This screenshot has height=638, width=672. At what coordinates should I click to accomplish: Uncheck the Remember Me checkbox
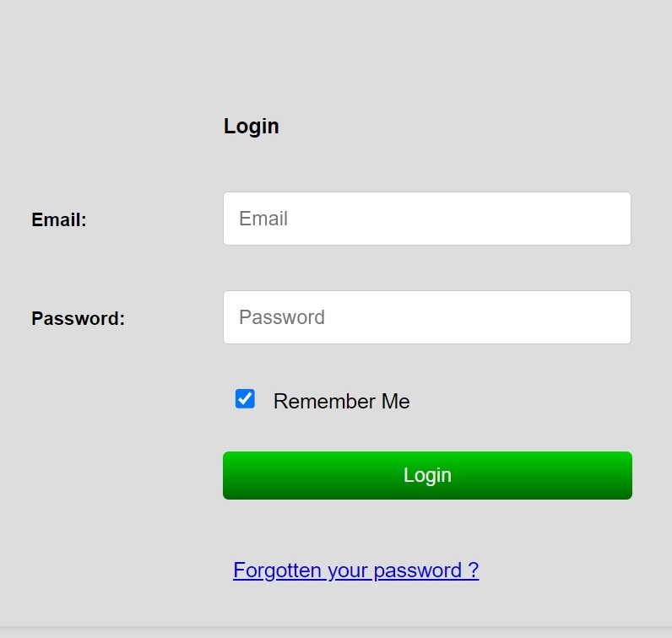(x=245, y=399)
